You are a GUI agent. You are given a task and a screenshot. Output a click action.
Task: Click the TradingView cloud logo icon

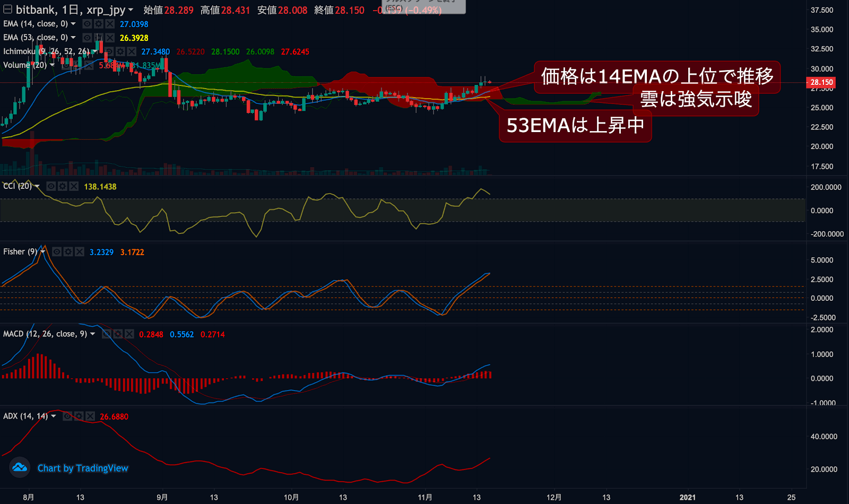click(x=20, y=467)
